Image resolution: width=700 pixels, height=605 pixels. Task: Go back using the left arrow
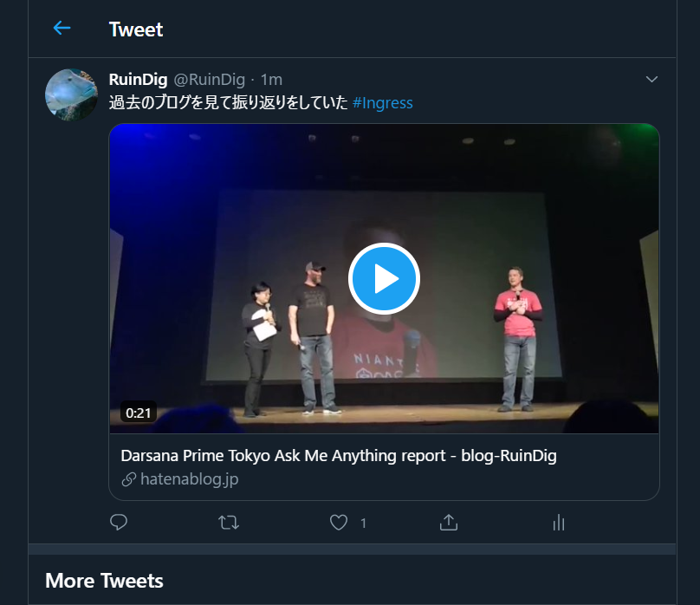pyautogui.click(x=62, y=28)
